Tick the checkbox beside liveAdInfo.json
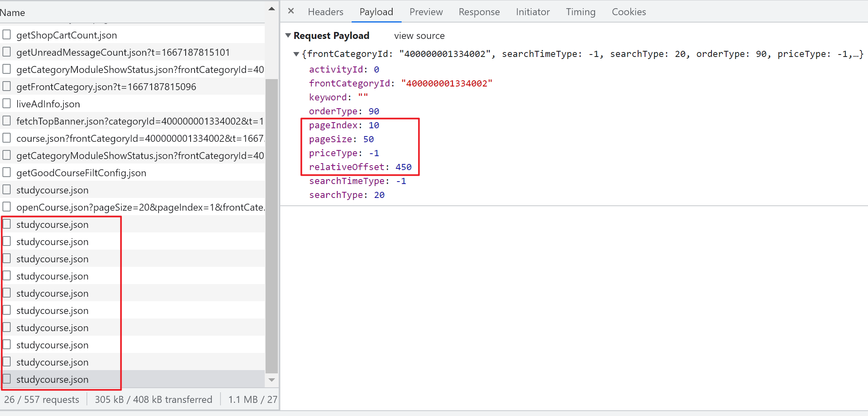868x416 pixels. click(x=7, y=104)
